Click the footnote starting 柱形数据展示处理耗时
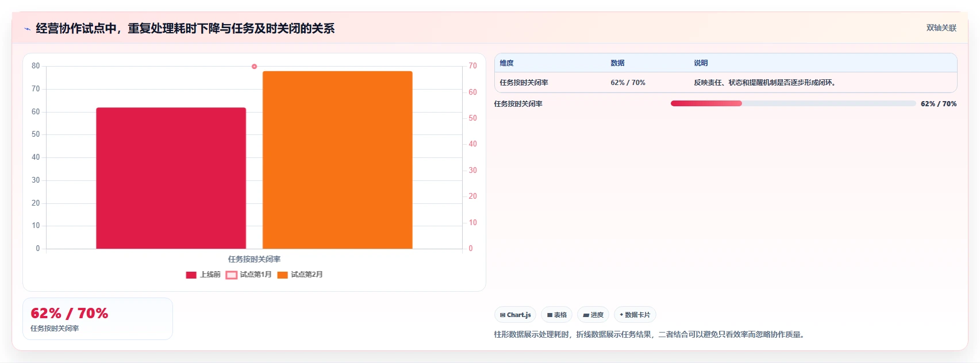The image size is (980, 363). (651, 334)
